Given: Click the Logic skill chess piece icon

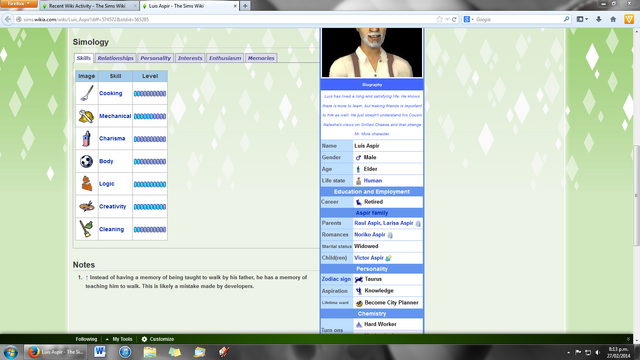Looking at the screenshot, I should click(87, 184).
